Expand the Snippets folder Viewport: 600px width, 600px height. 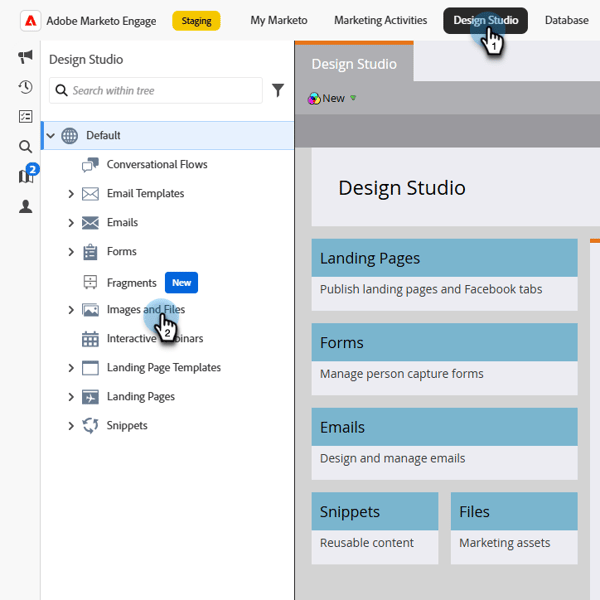[x=71, y=426]
